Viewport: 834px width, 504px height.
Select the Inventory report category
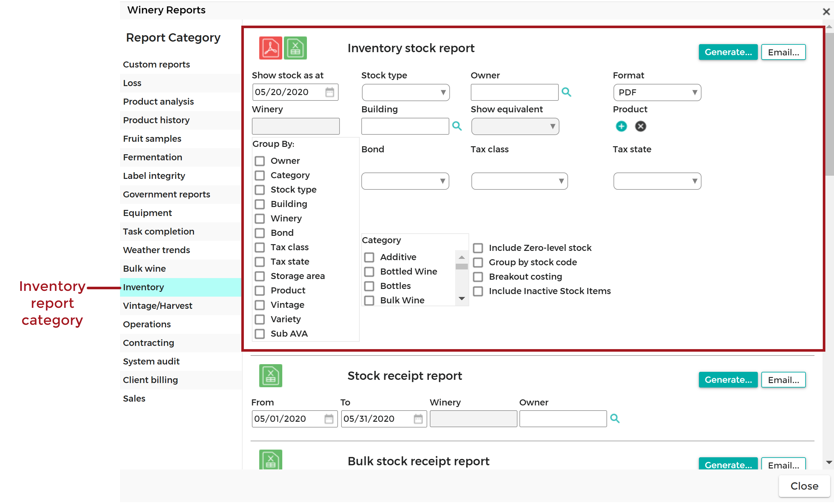click(x=181, y=287)
